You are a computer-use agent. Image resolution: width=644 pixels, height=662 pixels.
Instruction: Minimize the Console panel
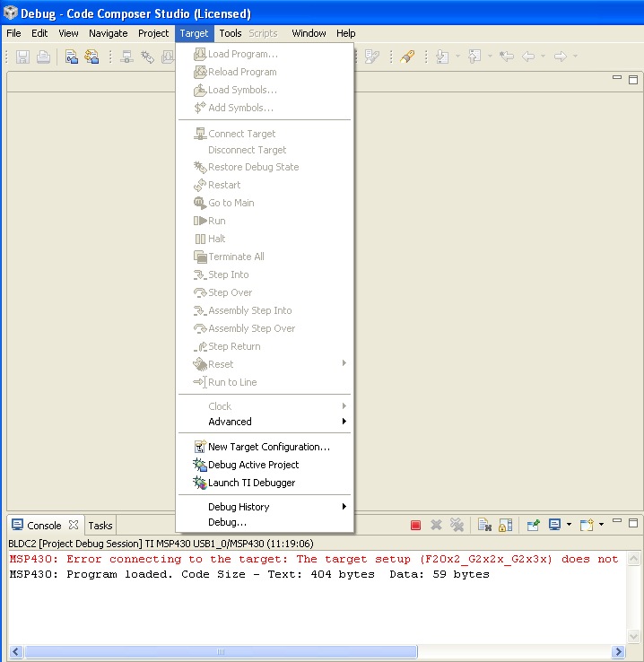[x=617, y=520]
